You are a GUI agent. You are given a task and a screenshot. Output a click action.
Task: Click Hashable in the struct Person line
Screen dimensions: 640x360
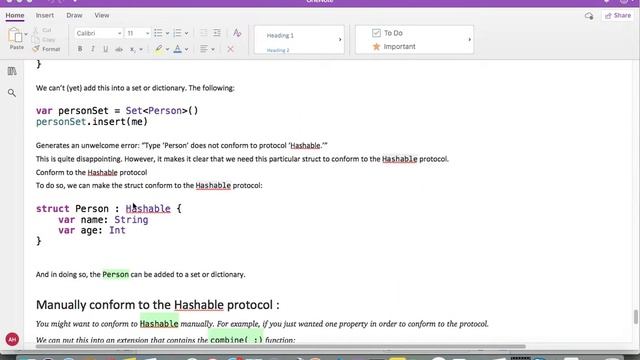pos(148,209)
